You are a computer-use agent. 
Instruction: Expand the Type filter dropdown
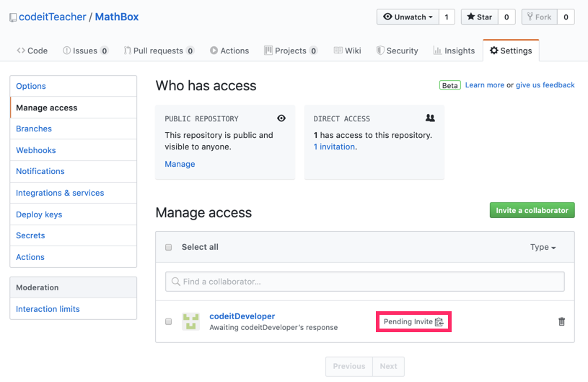543,247
